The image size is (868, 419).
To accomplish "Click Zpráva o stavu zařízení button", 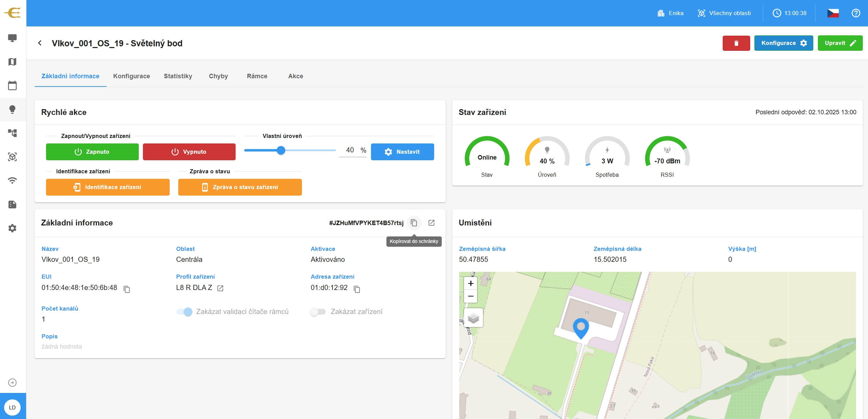I will click(240, 187).
